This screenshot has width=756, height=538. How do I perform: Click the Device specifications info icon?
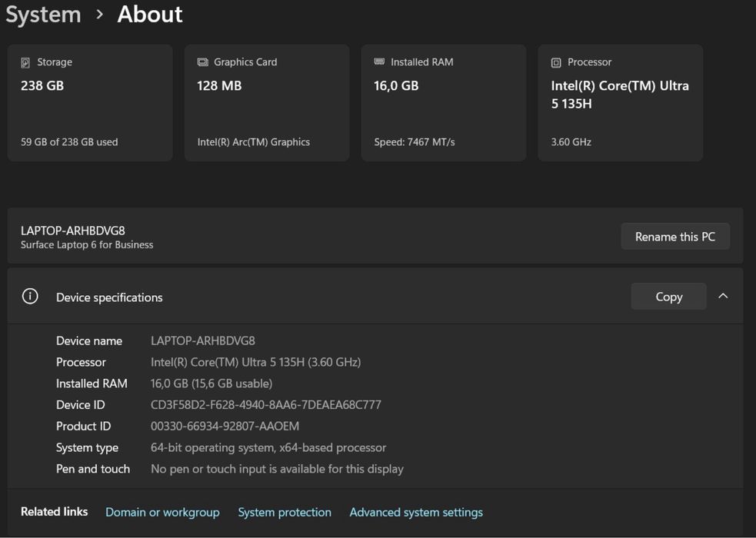(x=30, y=297)
